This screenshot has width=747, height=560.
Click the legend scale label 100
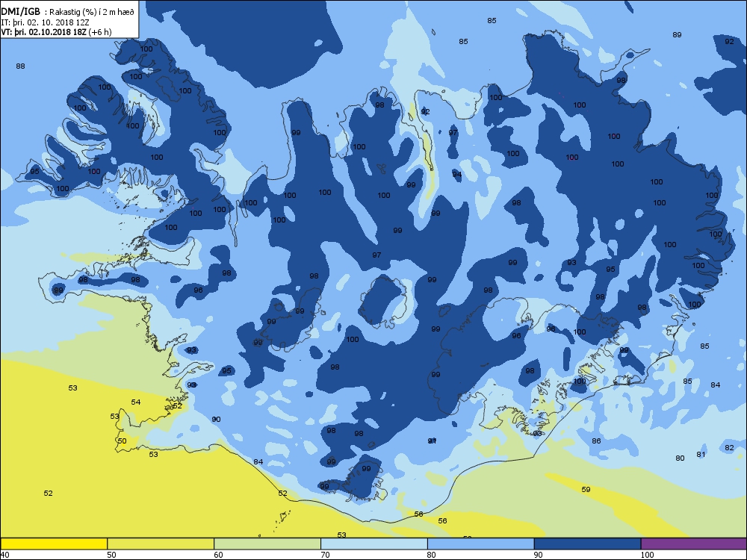(x=647, y=555)
